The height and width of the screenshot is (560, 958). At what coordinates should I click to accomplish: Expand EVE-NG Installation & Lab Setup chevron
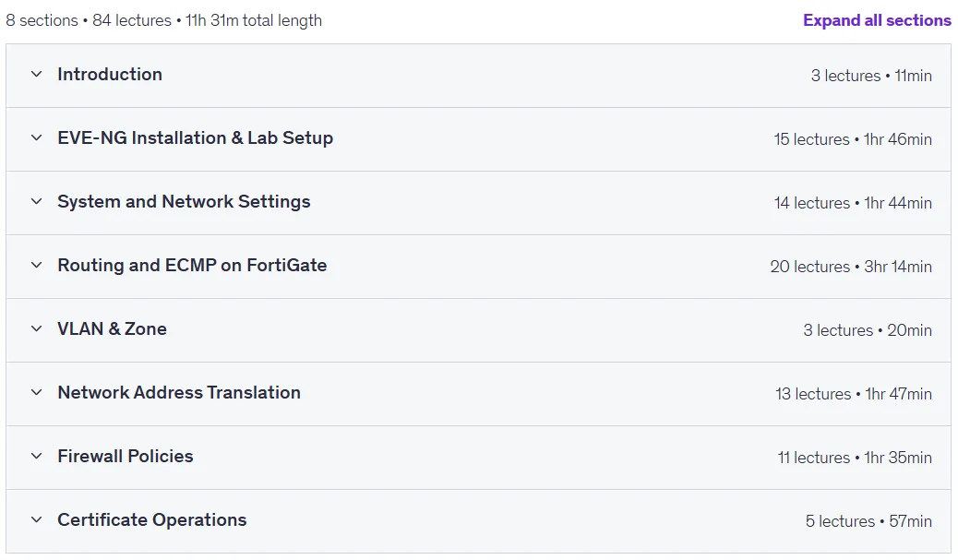pyautogui.click(x=37, y=138)
